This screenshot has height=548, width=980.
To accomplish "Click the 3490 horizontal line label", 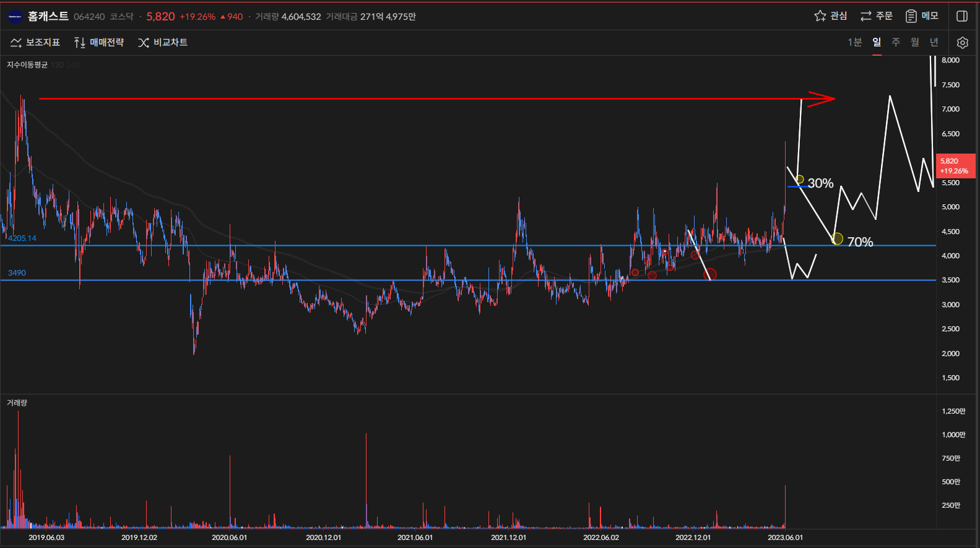I will [x=17, y=273].
